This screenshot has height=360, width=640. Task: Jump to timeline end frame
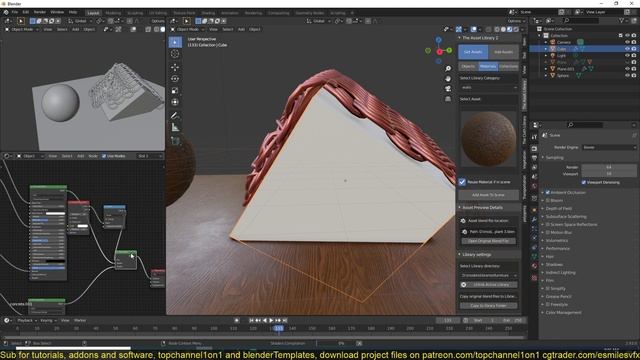[285, 320]
